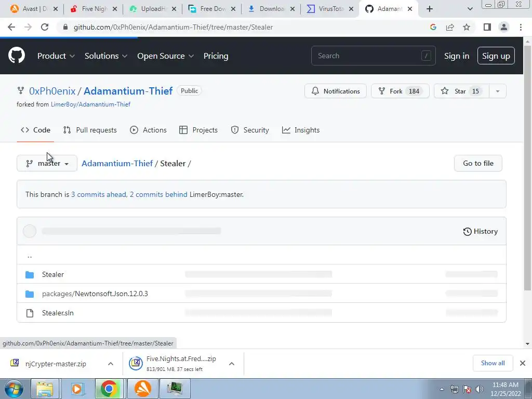Open the Google icon in the address bar
The height and width of the screenshot is (399, 532).
tap(433, 27)
